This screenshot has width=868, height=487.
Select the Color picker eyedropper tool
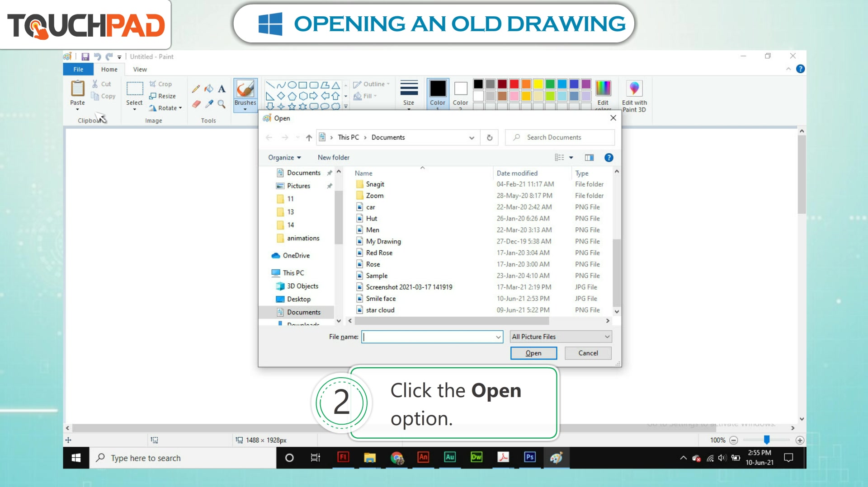point(209,104)
